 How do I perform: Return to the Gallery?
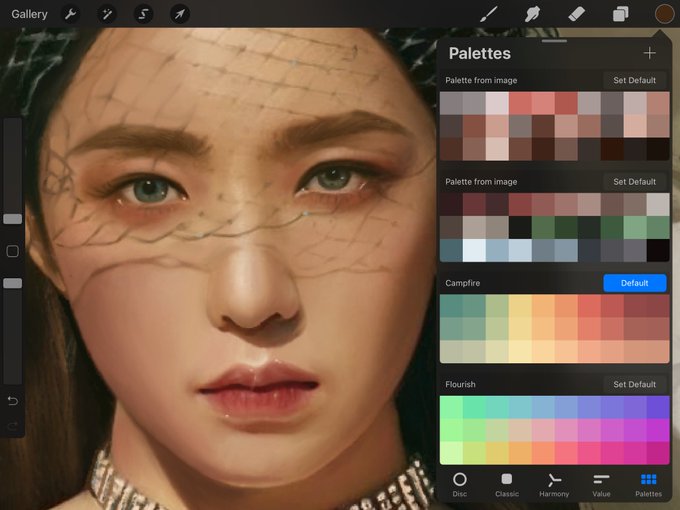[29, 14]
